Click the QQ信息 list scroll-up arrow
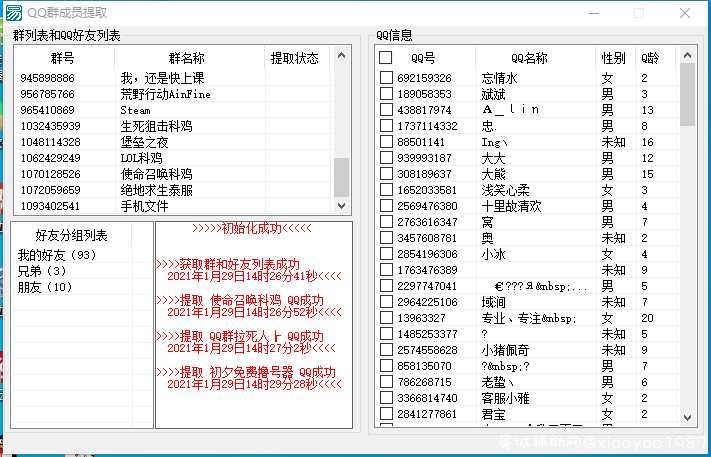The height and width of the screenshot is (457, 711). [x=687, y=56]
